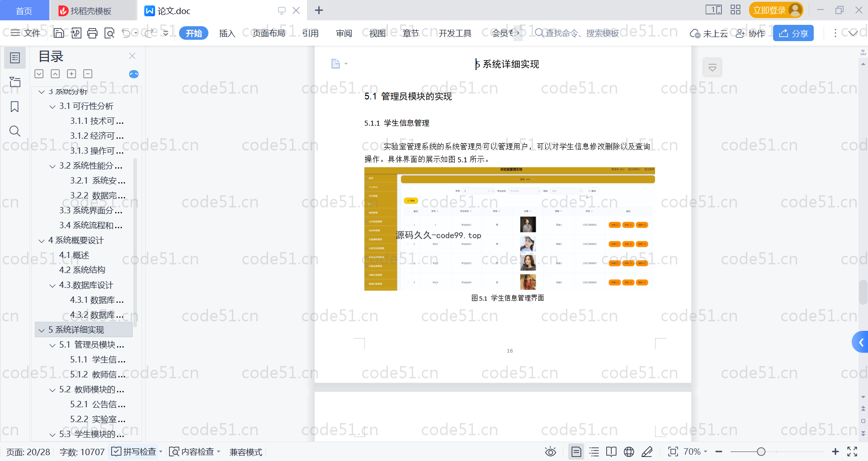Collapse the 5 系统详细实现 node

pyautogui.click(x=42, y=330)
